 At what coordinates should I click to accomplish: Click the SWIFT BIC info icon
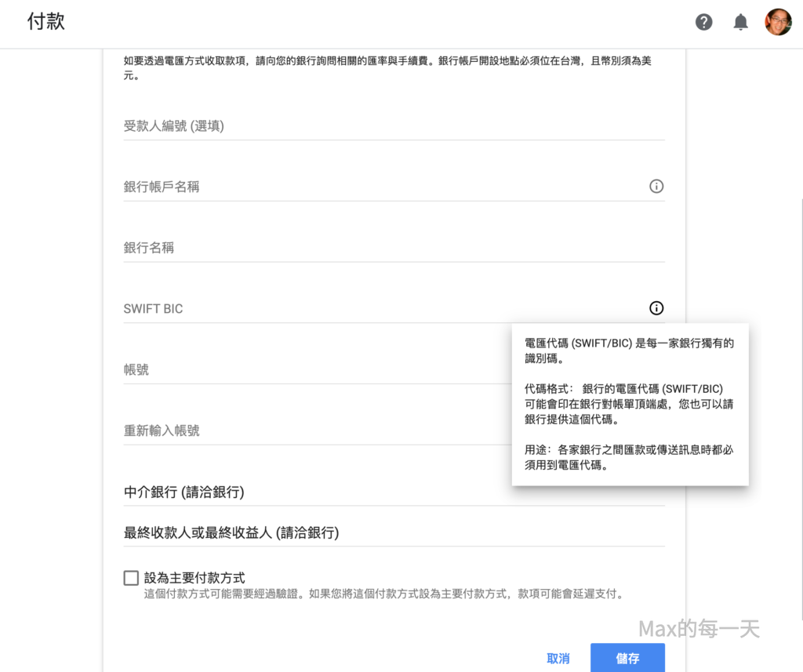[x=656, y=308]
